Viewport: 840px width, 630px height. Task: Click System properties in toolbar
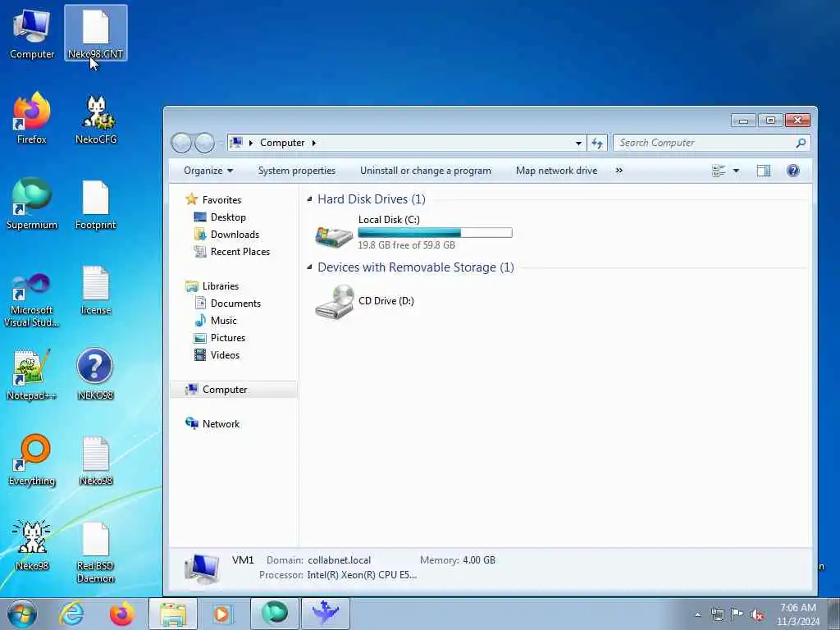click(297, 171)
